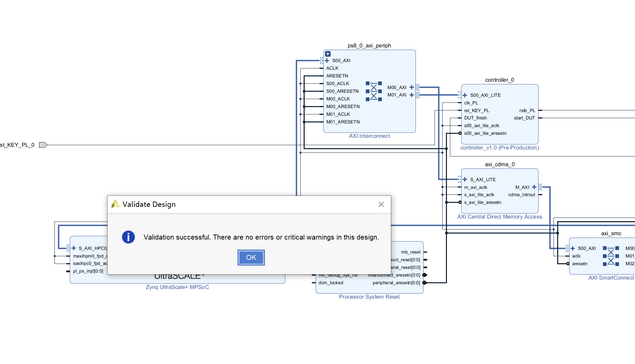Click the AXI Central Direct Memory Access label

point(500,217)
